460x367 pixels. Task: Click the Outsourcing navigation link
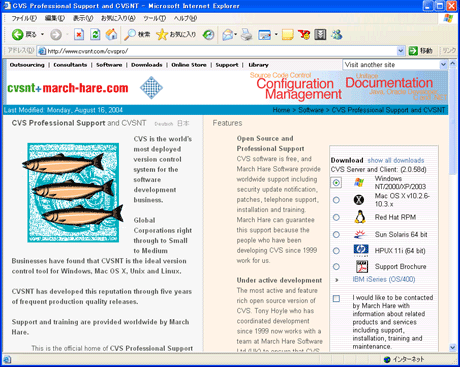coord(27,65)
